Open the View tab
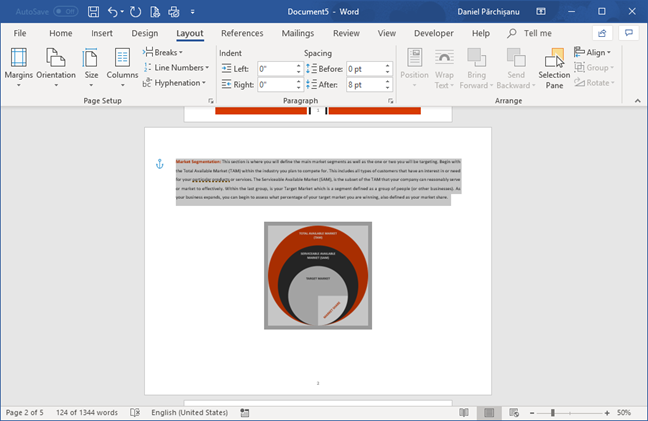 [x=387, y=33]
